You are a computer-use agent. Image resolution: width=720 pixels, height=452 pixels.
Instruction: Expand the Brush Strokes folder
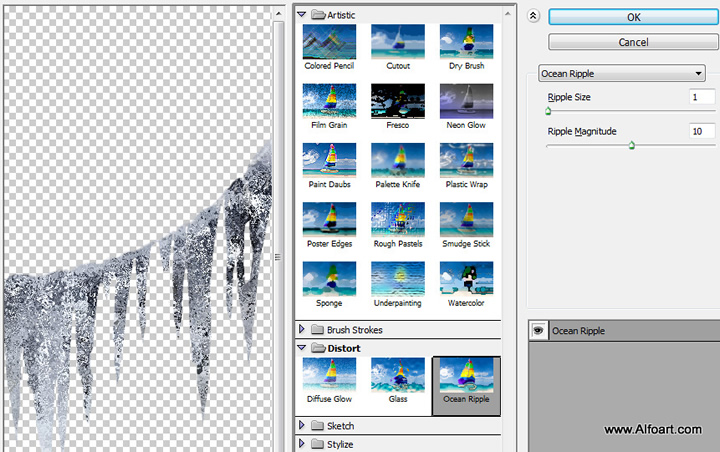303,330
